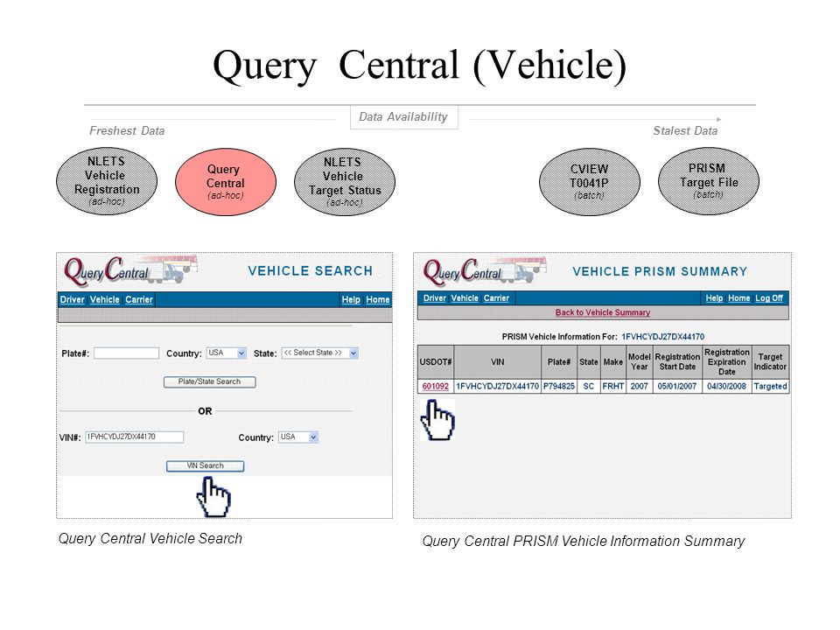The width and height of the screenshot is (840, 630).
Task: Click the Registration Expiration Date header
Action: 726,362
